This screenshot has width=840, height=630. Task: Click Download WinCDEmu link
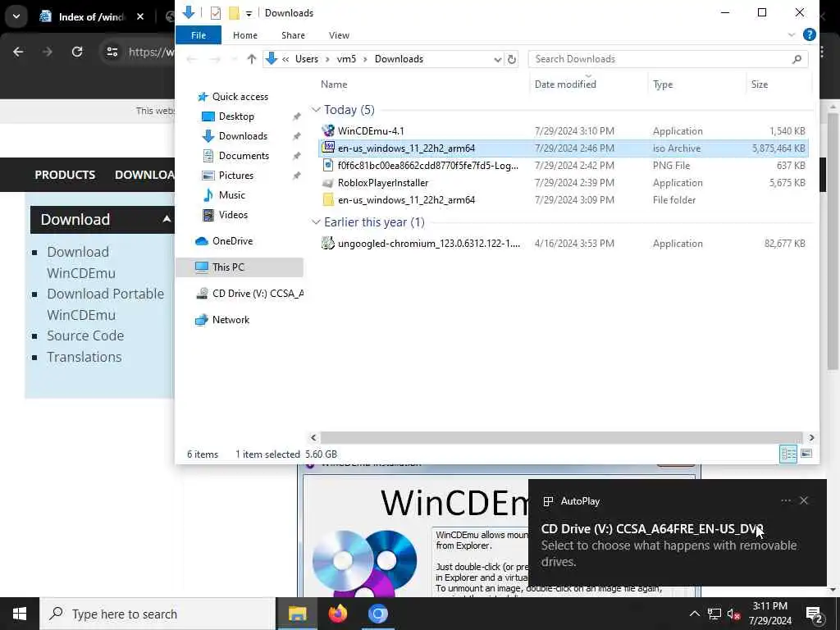[81, 262]
